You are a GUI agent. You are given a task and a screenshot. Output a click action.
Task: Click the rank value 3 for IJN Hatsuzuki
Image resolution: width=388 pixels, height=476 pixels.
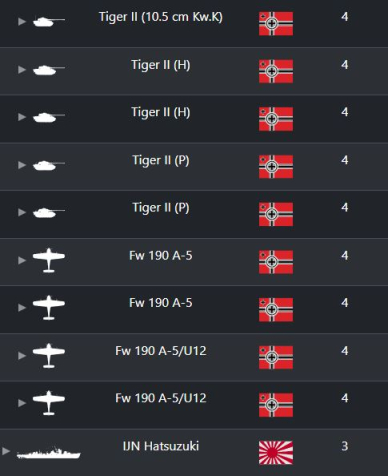click(x=345, y=446)
